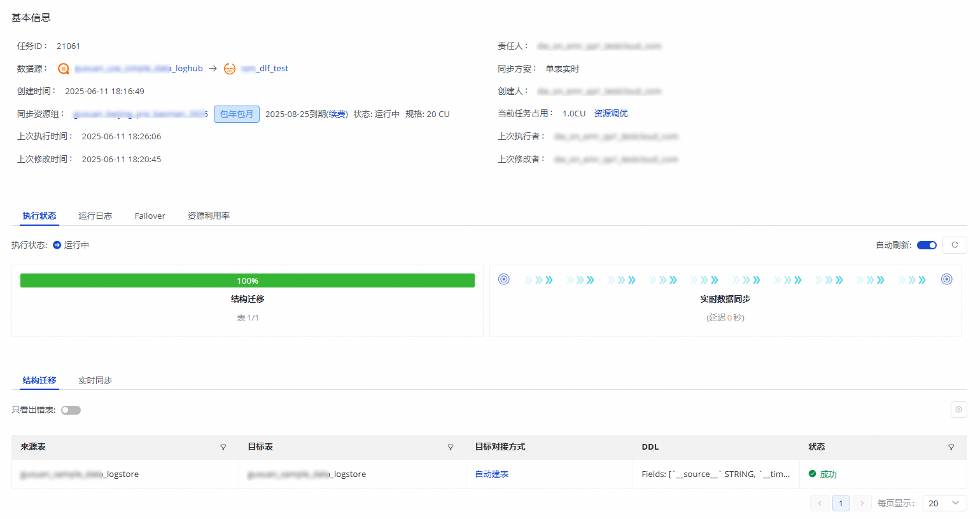Click the previous page arrow
Screen dimensions: 980x519
[x=820, y=503]
